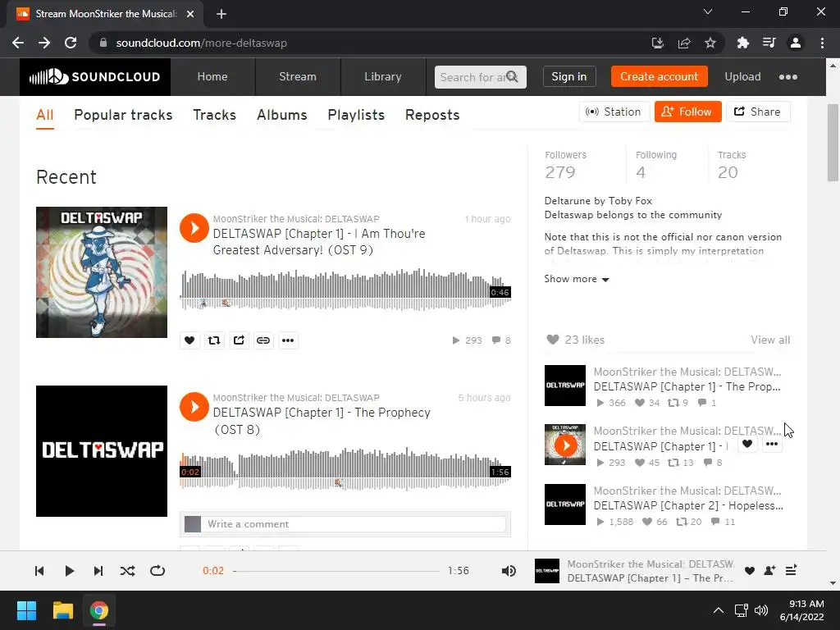Like the OST 9 track
This screenshot has width=840, height=630.
189,340
